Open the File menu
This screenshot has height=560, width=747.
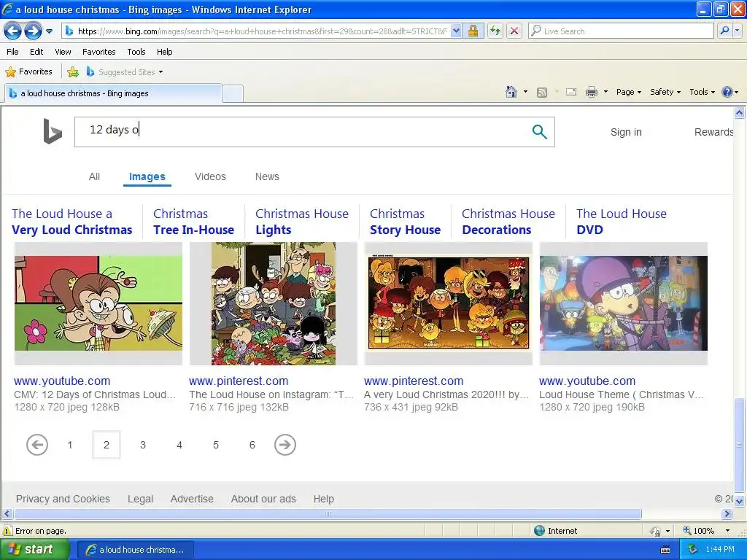click(x=13, y=52)
